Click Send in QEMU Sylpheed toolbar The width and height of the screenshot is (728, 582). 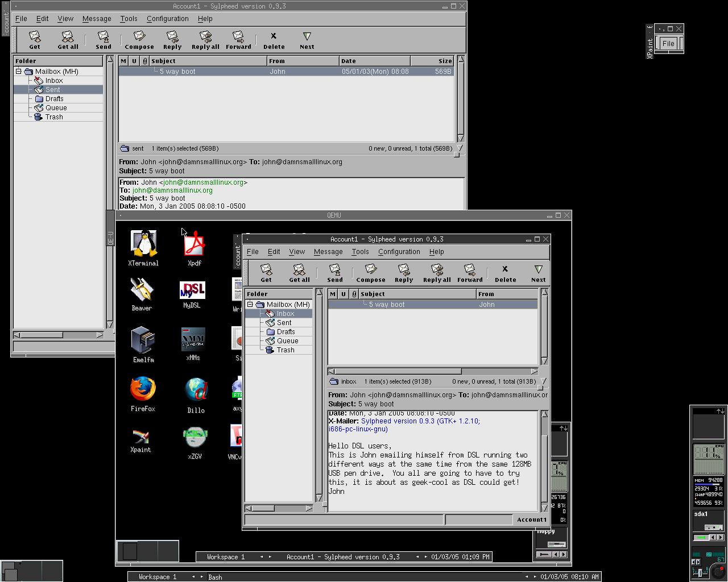(x=335, y=273)
